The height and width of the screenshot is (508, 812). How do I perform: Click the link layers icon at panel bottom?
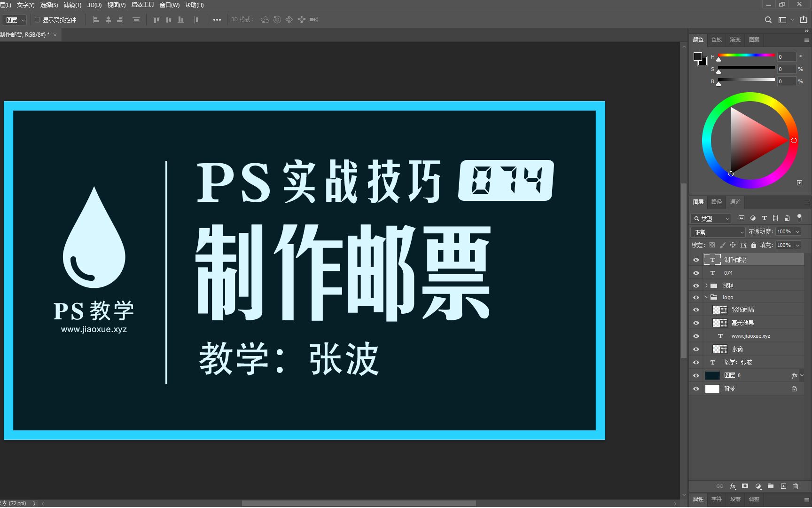(x=720, y=486)
